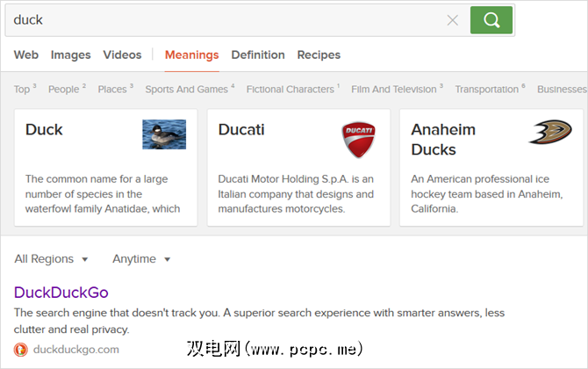Filter meanings by Sports And Games
This screenshot has width=588, height=369.
coord(190,89)
